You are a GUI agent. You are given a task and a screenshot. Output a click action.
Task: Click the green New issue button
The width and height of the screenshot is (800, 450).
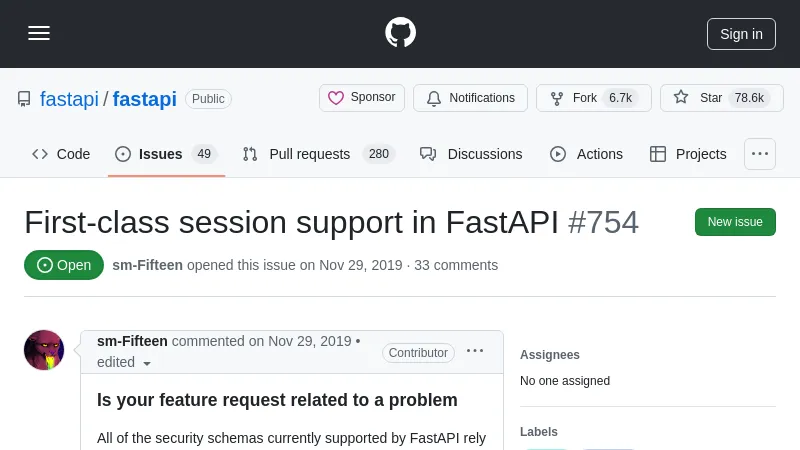(x=735, y=222)
